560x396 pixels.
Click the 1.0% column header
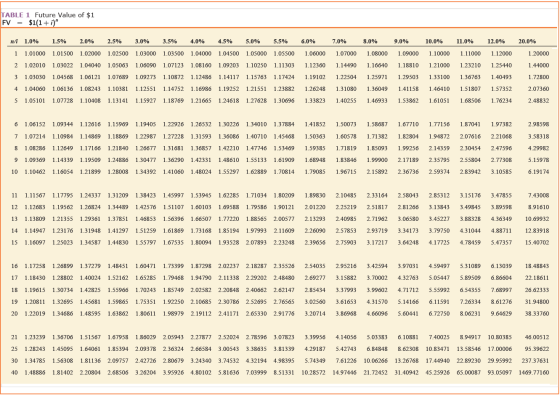point(31,41)
